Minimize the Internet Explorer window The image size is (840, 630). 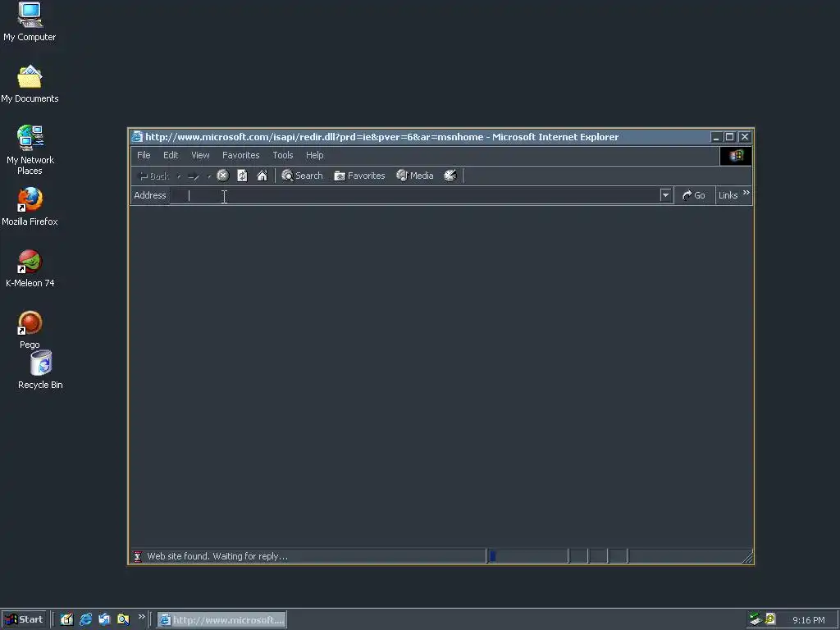715,137
